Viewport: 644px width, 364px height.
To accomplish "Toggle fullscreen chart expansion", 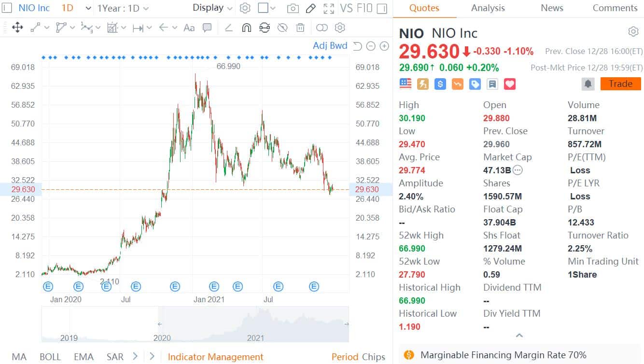I will (329, 8).
